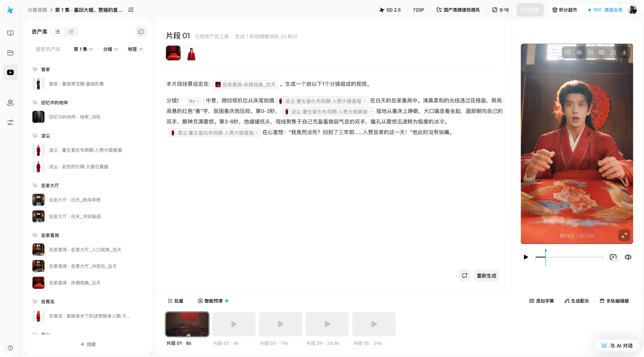Open 智能预演 smart preview

[x=213, y=301]
